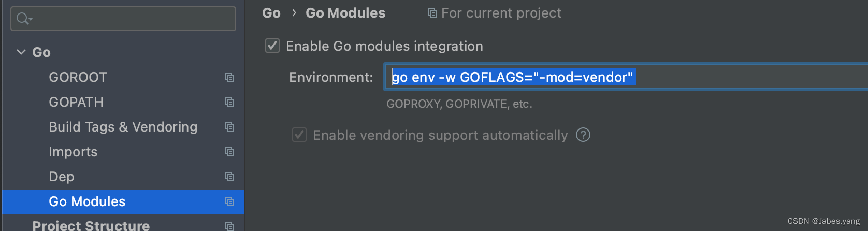Open search history dropdown arrow

(31, 19)
